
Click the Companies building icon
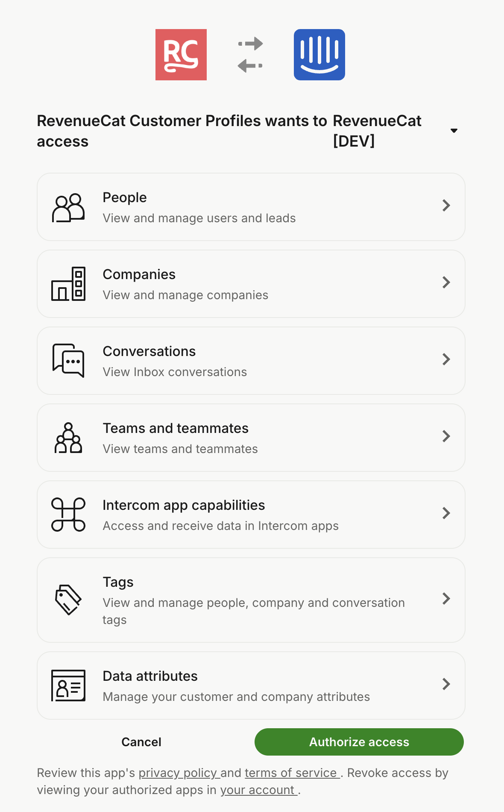(68, 284)
